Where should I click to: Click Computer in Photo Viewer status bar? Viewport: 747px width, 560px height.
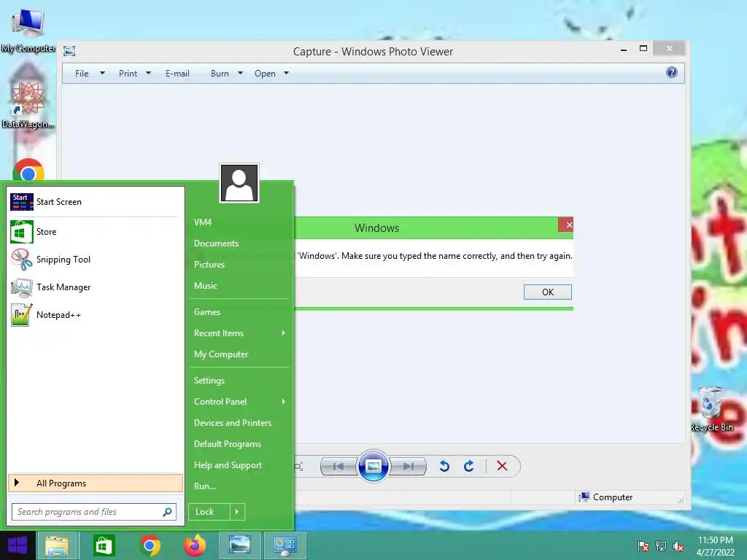tap(606, 497)
